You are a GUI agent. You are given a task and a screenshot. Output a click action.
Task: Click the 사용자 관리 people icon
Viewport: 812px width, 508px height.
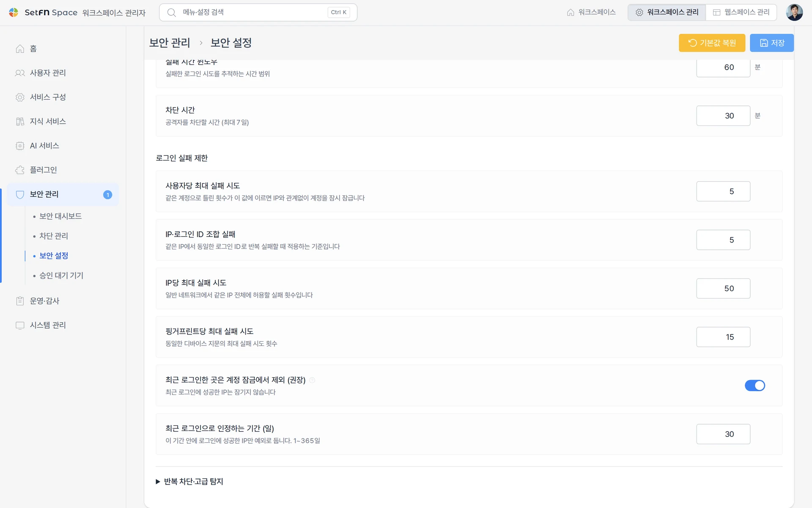20,73
